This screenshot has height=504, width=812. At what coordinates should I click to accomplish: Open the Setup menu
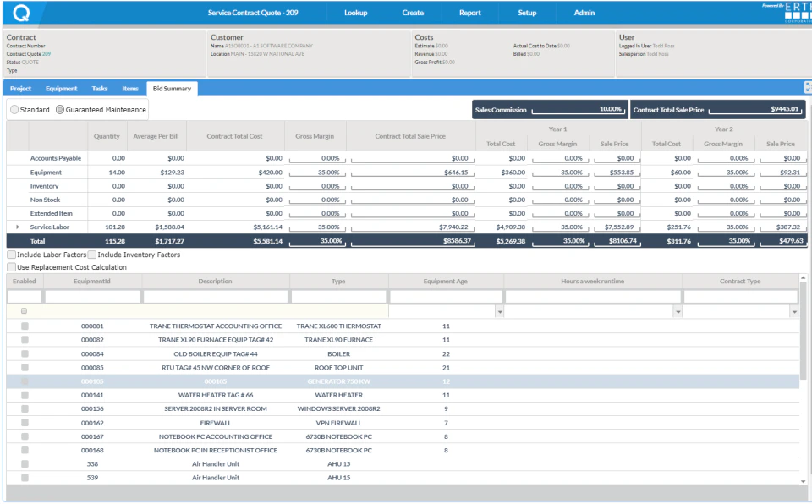(x=527, y=12)
